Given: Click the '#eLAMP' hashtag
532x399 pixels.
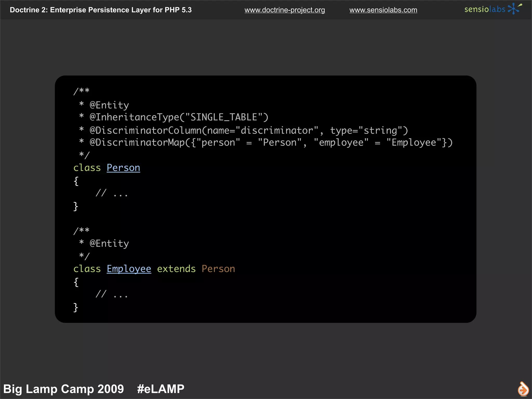Looking at the screenshot, I should (161, 389).
